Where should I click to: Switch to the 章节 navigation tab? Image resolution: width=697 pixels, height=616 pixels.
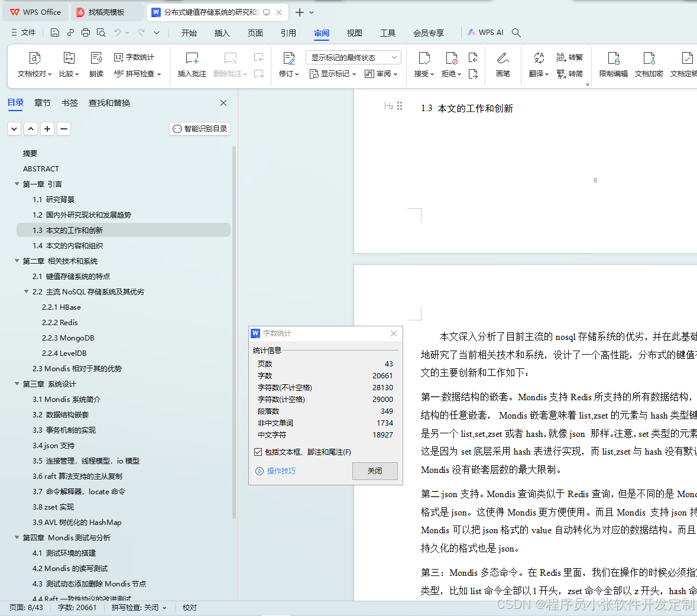[x=42, y=103]
